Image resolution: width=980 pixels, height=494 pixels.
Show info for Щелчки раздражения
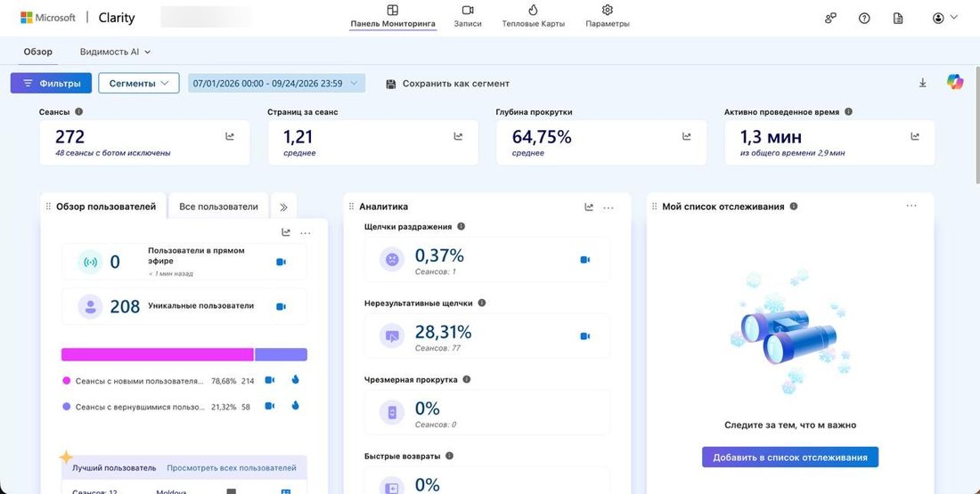tap(461, 227)
